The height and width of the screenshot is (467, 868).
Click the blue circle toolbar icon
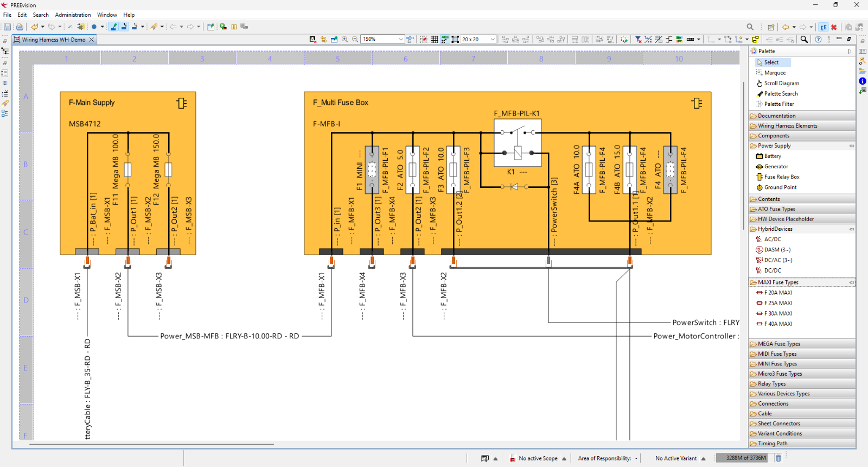pyautogui.click(x=94, y=27)
